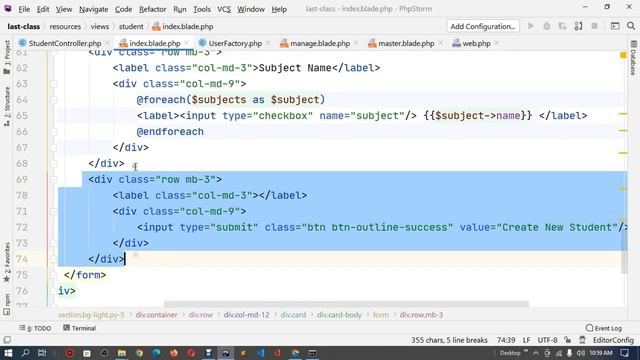The width and height of the screenshot is (640, 360).
Task: Open the Windows Start menu
Action: [x=8, y=353]
